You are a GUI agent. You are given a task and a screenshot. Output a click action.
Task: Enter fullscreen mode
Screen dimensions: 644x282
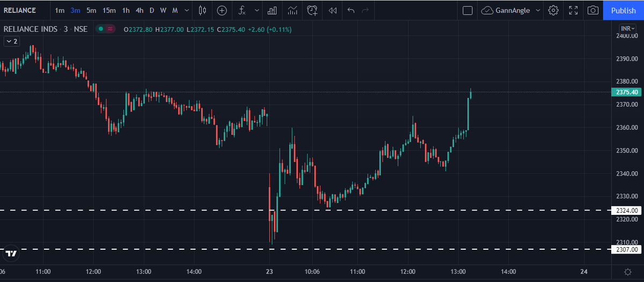(x=573, y=10)
